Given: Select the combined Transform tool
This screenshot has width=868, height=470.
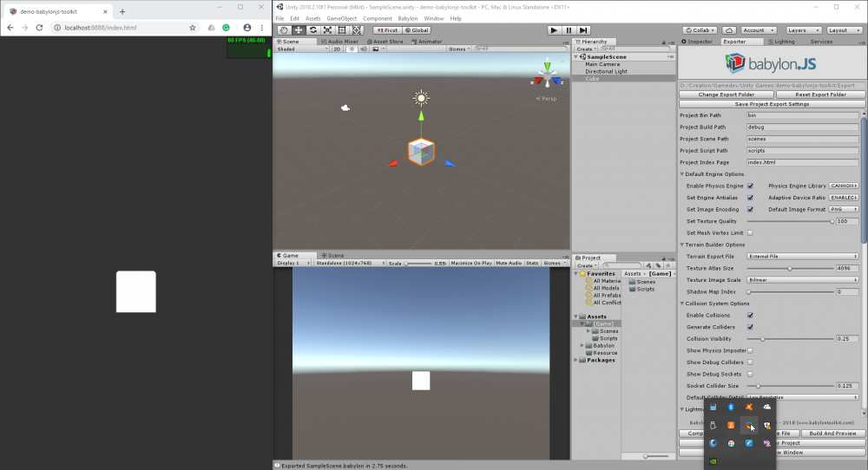Looking at the screenshot, I should click(x=357, y=30).
